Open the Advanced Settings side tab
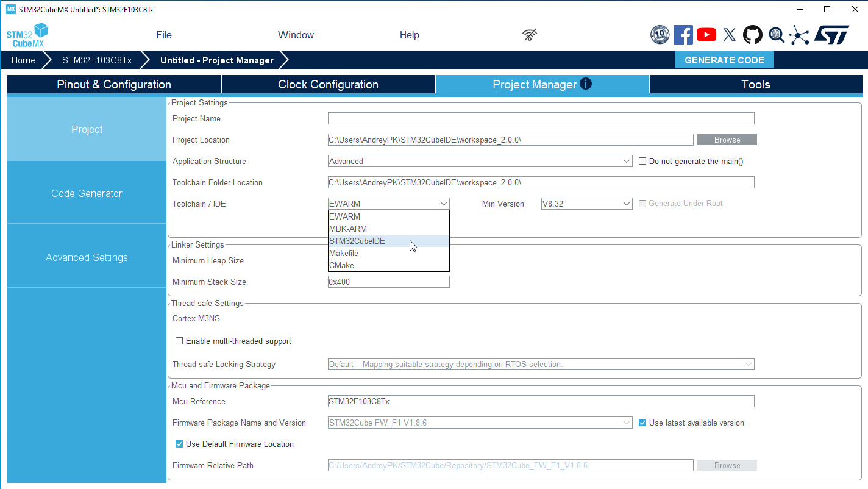Image resolution: width=868 pixels, height=489 pixels. [87, 257]
